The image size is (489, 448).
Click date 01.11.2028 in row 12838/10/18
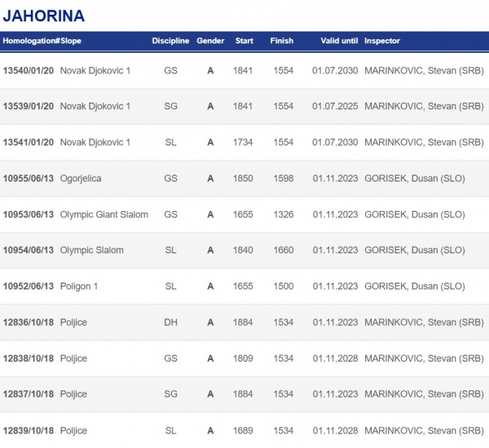point(335,358)
